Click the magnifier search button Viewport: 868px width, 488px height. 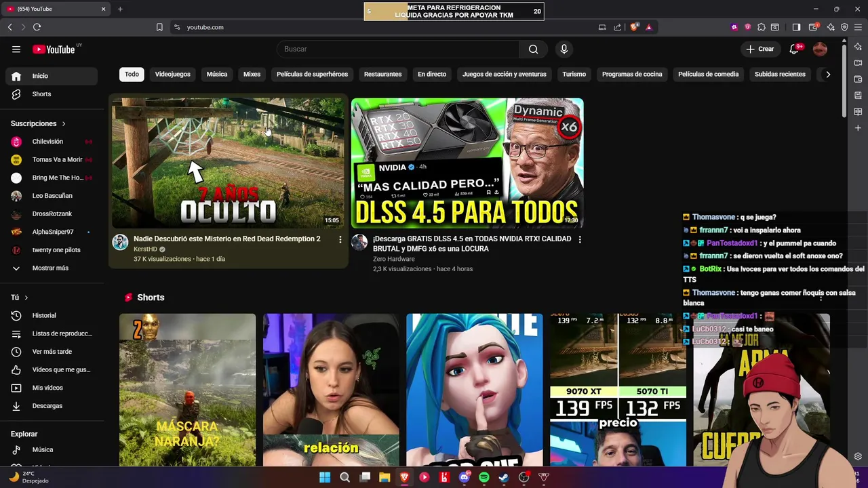click(533, 49)
